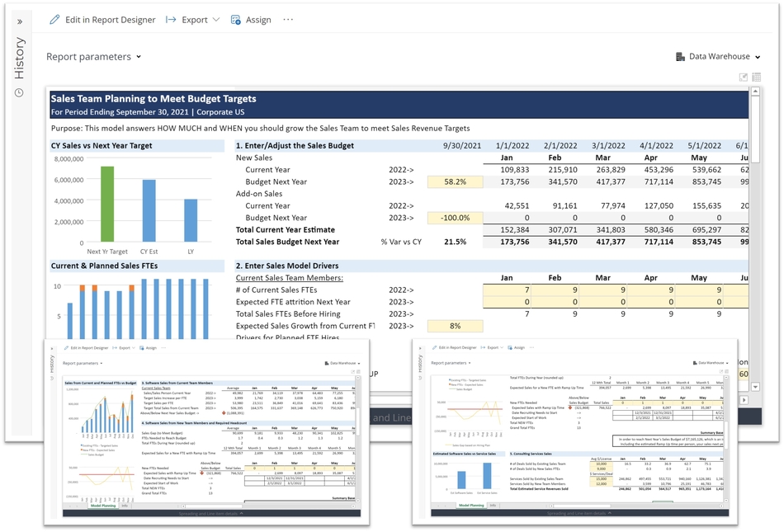Open the History clock icon in the sidebar
Image resolution: width=784 pixels, height=532 pixels.
pos(18,93)
